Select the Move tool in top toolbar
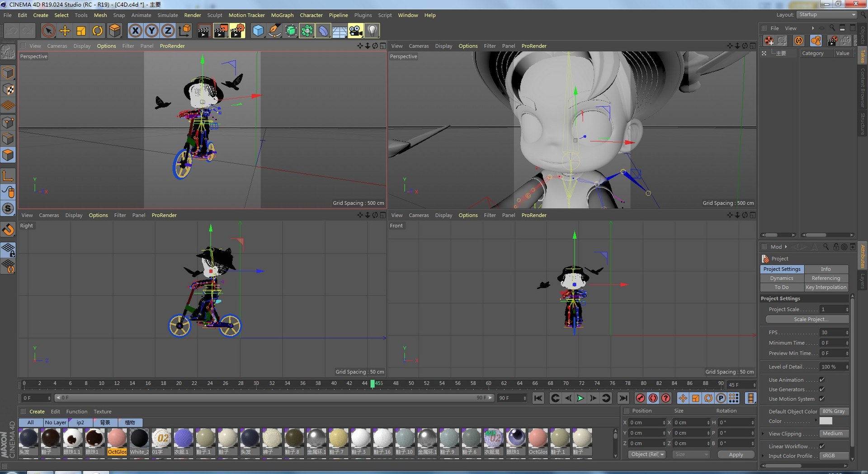This screenshot has height=474, width=868. click(65, 31)
